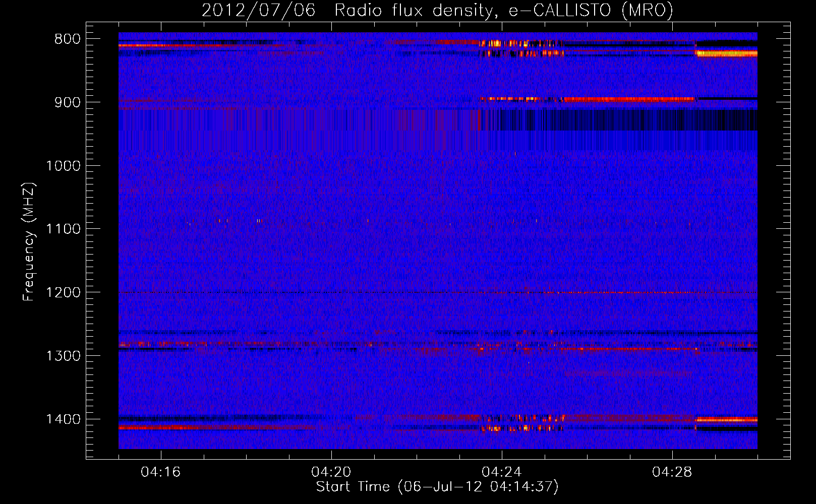Select the 900 frequency tick label

pos(68,102)
